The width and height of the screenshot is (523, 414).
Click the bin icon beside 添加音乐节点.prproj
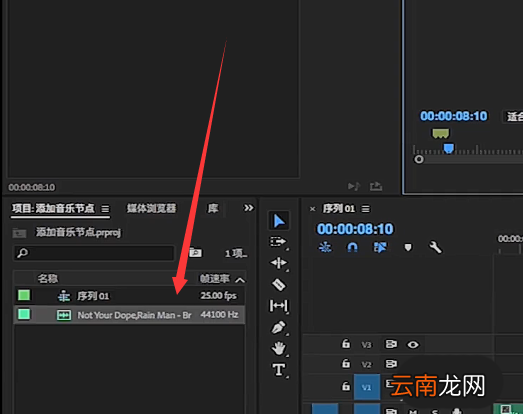19,233
